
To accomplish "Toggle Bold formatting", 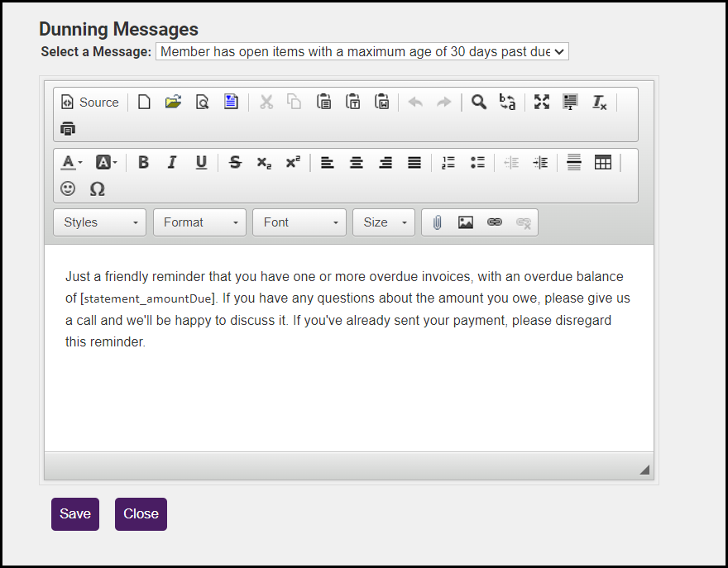I will (x=143, y=163).
